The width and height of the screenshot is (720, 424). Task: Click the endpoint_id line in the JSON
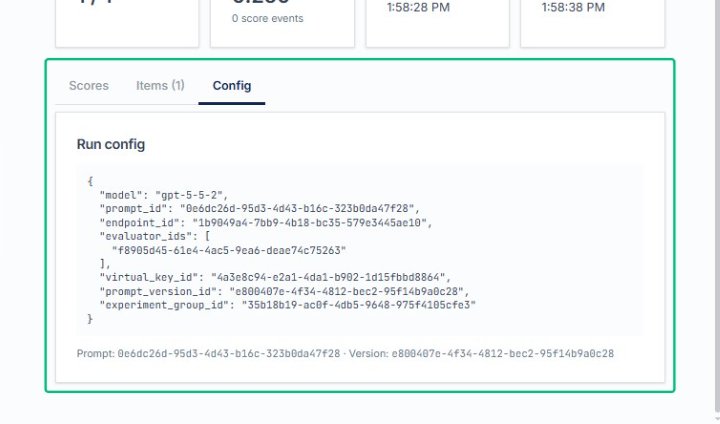tap(265, 223)
